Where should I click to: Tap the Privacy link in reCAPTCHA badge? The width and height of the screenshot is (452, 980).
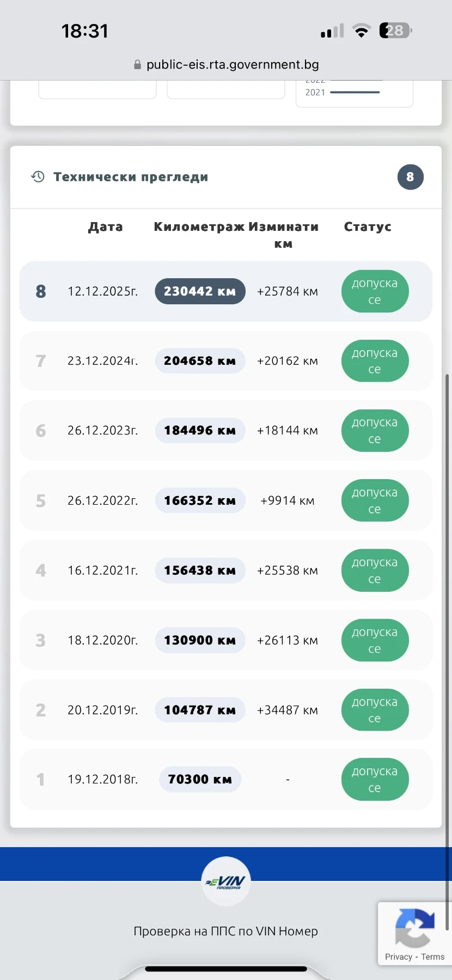[x=398, y=957]
